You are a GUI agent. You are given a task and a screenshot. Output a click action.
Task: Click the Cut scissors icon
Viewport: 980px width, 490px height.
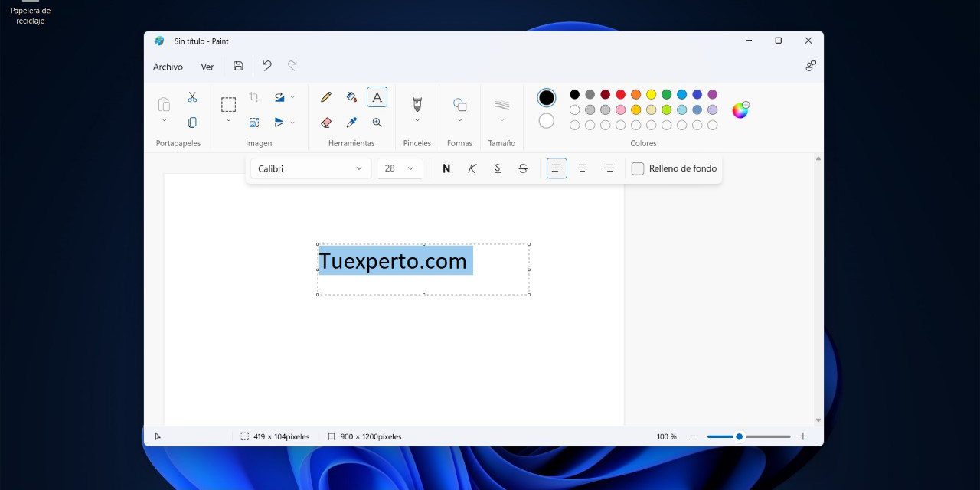click(x=192, y=97)
